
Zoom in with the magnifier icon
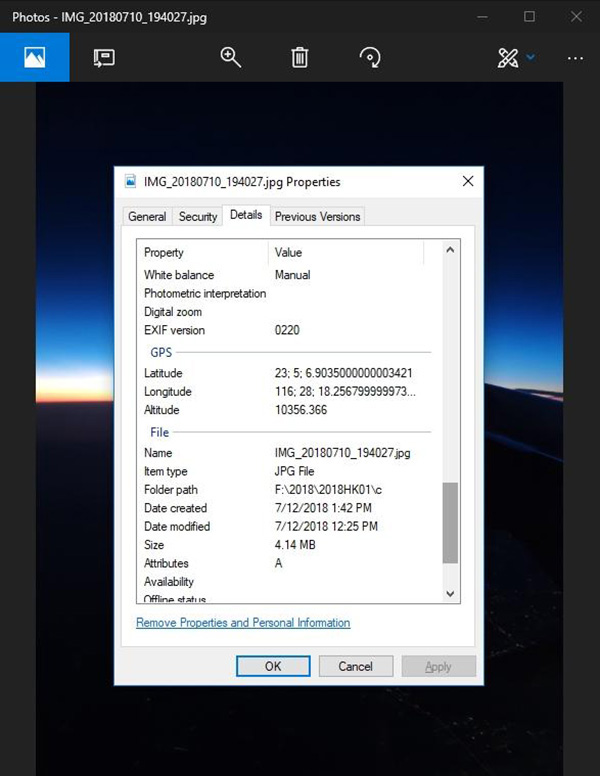(231, 57)
